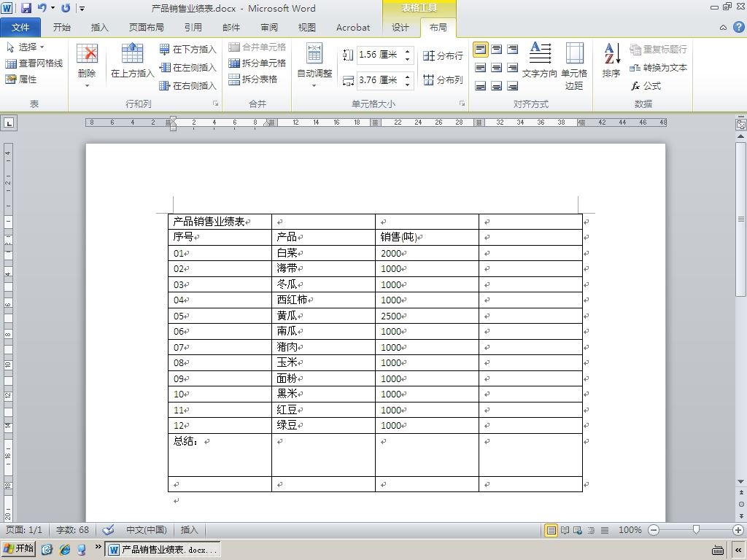Open undo history dropdown arrow
747x560 pixels.
tap(53, 8)
